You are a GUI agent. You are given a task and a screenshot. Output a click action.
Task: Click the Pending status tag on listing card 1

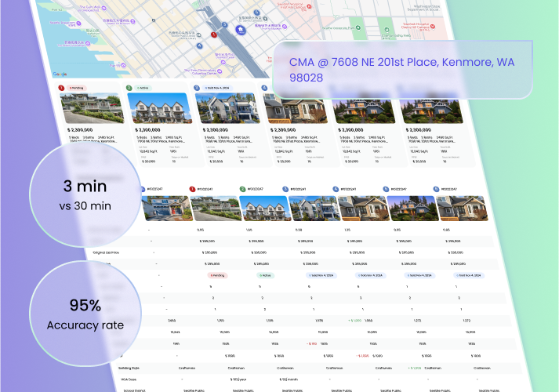[76, 88]
